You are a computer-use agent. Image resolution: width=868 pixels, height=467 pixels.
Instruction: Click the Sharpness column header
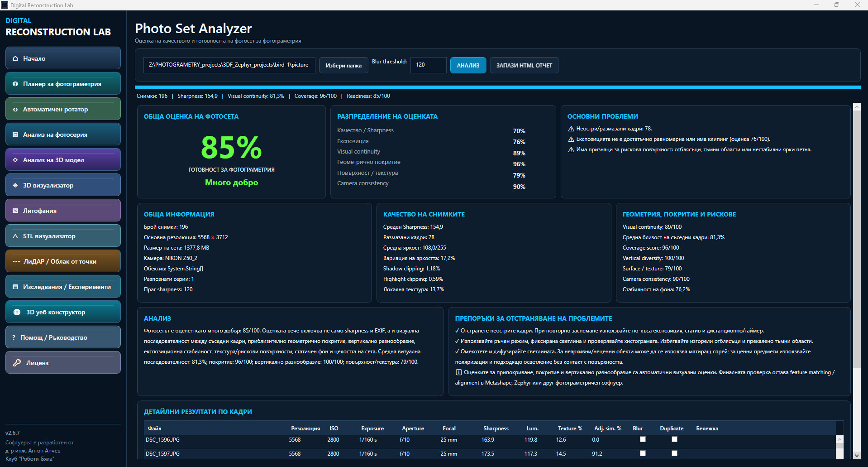pyautogui.click(x=496, y=428)
